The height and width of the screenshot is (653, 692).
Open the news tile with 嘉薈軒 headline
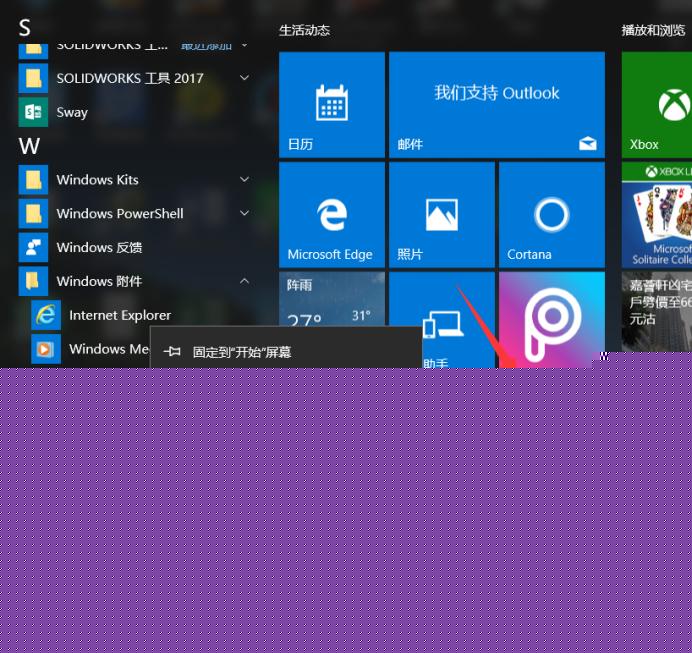pyautogui.click(x=657, y=311)
